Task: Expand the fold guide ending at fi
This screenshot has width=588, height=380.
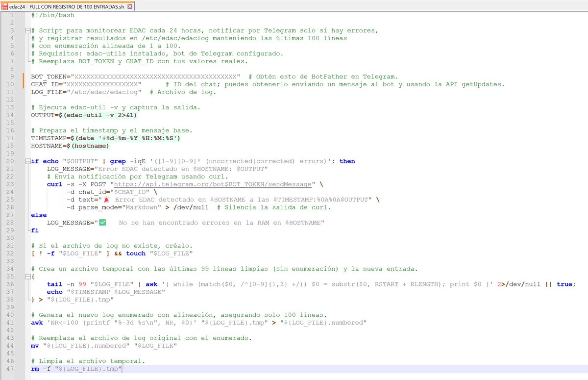Action: tap(28, 230)
